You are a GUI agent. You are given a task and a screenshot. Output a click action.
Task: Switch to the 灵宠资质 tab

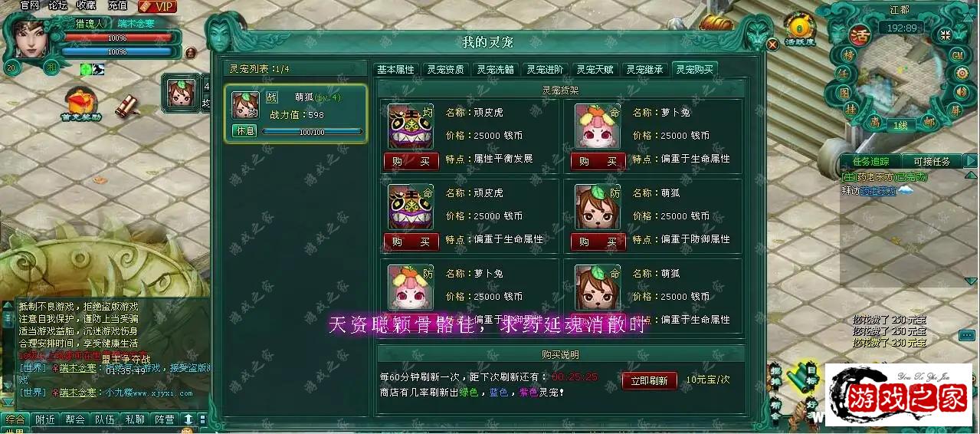(x=445, y=69)
